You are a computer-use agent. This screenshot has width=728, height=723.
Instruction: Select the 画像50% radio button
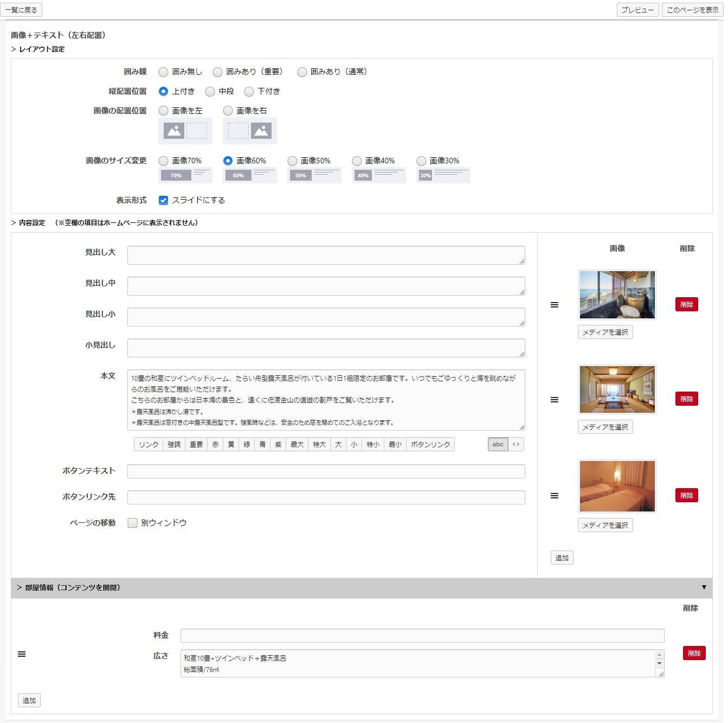tap(292, 161)
